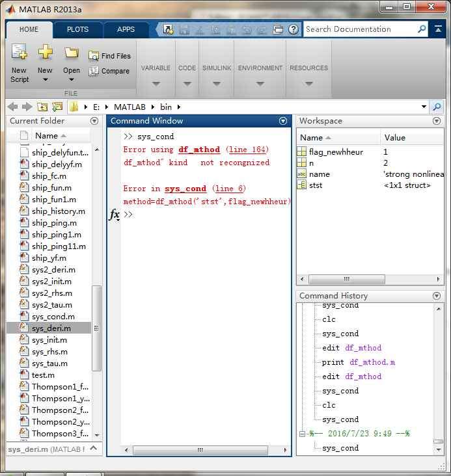Expand the file details panel arrow
The height and width of the screenshot is (476, 451).
(94, 448)
